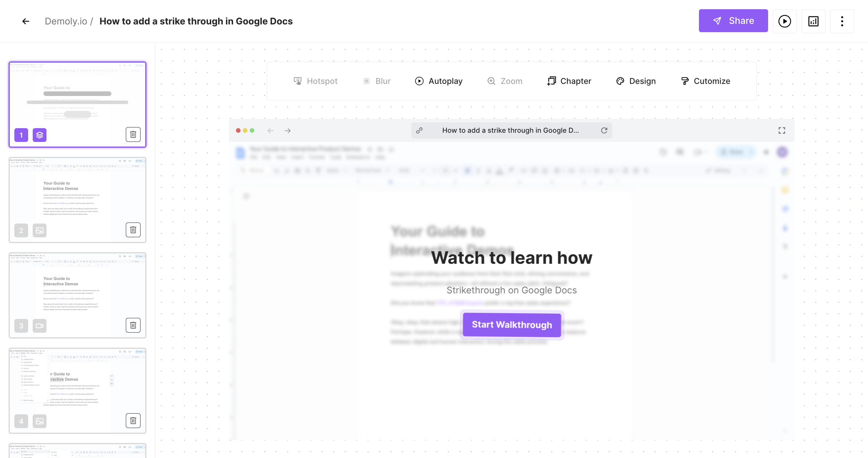The height and width of the screenshot is (458, 868).
Task: Open the Chapter option
Action: point(569,81)
